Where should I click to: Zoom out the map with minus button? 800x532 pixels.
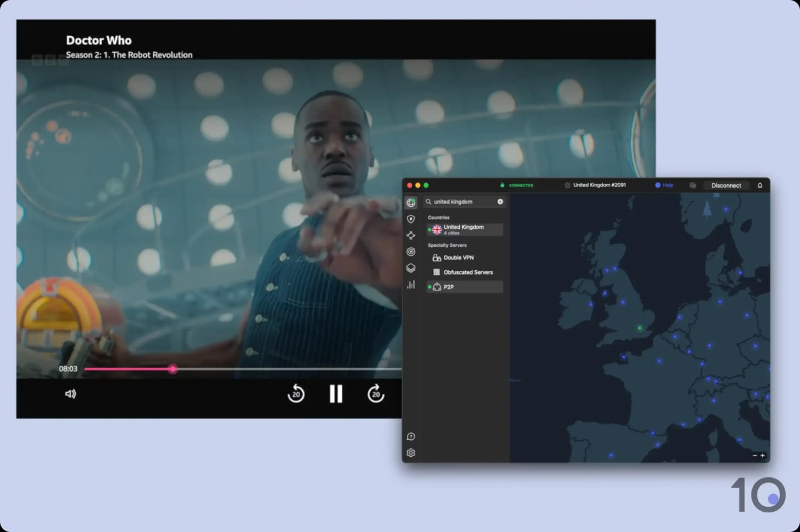click(755, 455)
